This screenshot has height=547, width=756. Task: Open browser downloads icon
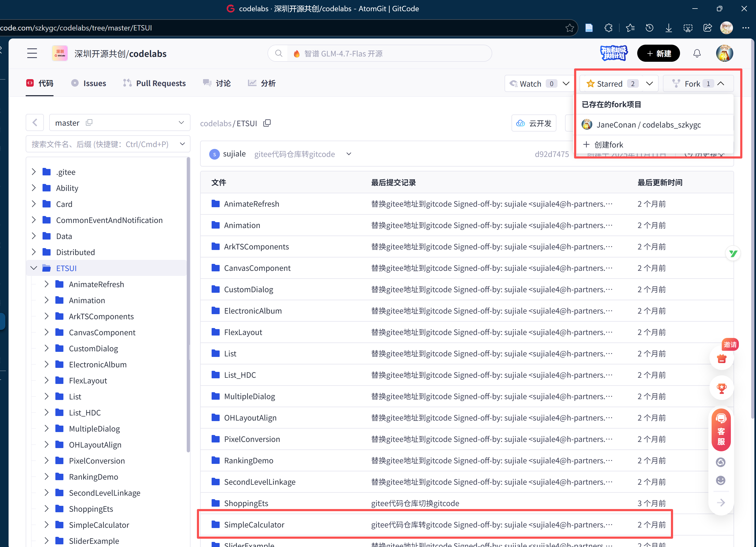click(x=669, y=28)
